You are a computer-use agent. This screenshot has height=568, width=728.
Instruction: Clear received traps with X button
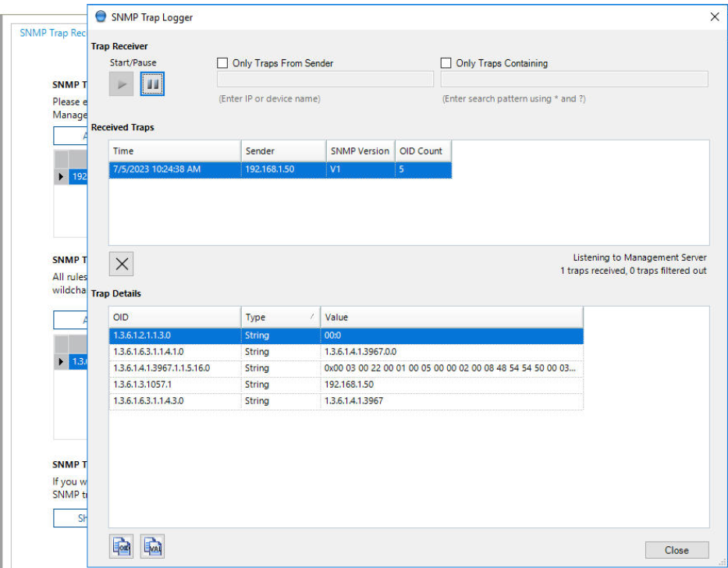122,264
